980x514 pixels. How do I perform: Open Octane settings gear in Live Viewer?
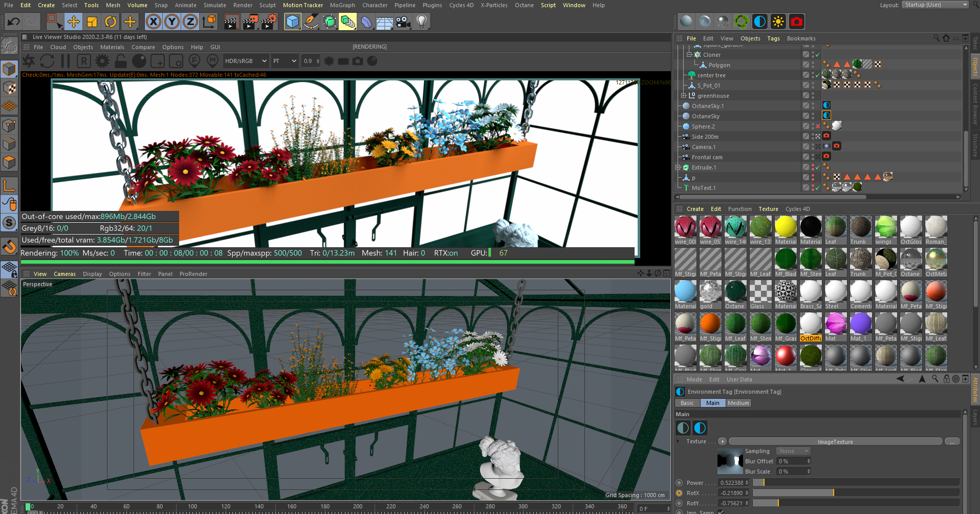[102, 61]
